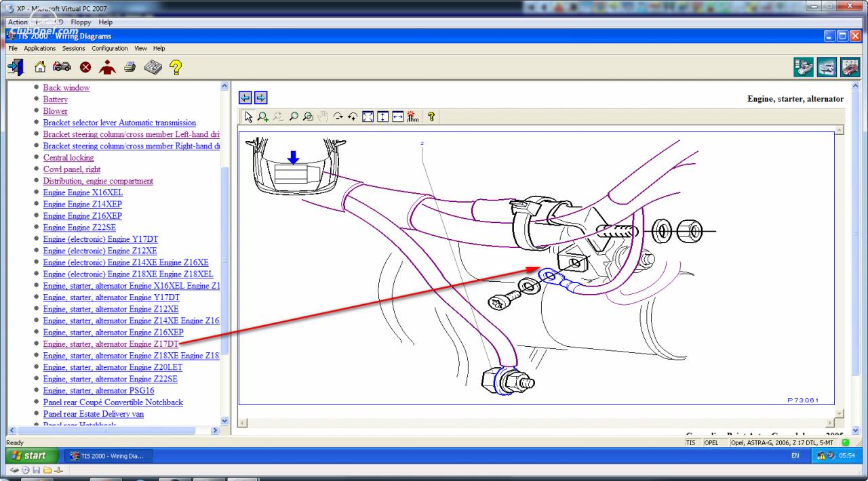The height and width of the screenshot is (481, 868).
Task: Print using the printer icon
Action: 130,67
